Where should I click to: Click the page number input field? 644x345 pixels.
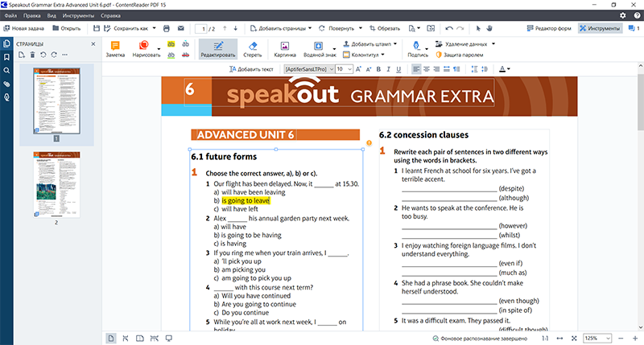tap(200, 29)
